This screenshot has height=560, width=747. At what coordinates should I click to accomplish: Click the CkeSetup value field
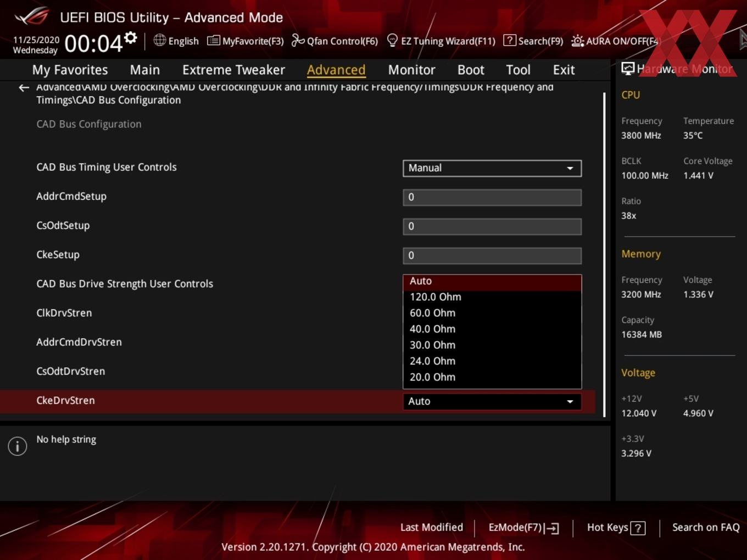pos(492,255)
